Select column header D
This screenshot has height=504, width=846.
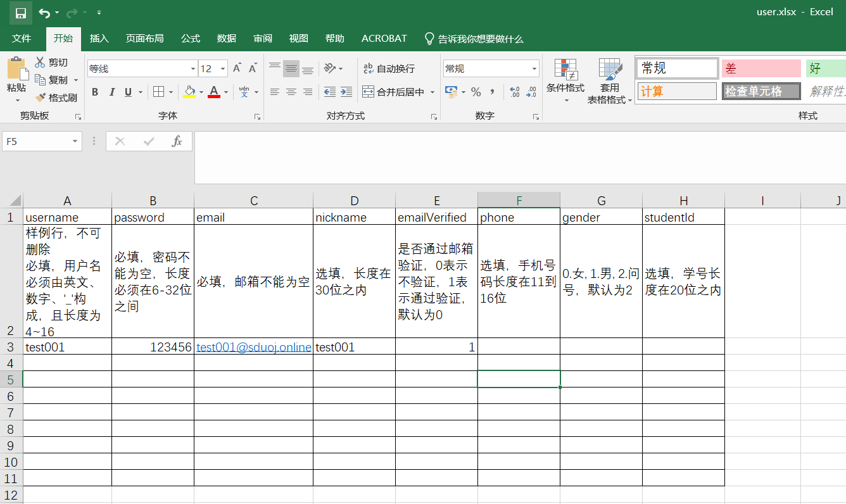pyautogui.click(x=355, y=201)
